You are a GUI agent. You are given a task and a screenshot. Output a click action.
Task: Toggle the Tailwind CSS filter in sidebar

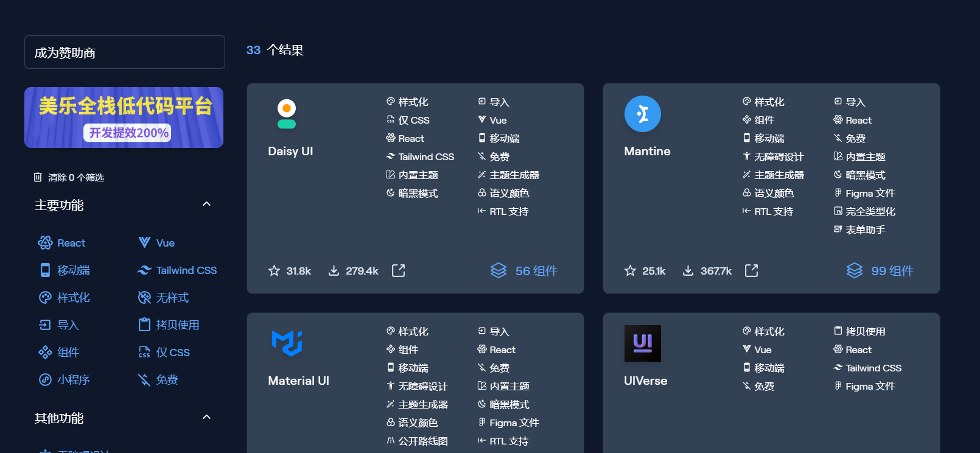(x=177, y=270)
